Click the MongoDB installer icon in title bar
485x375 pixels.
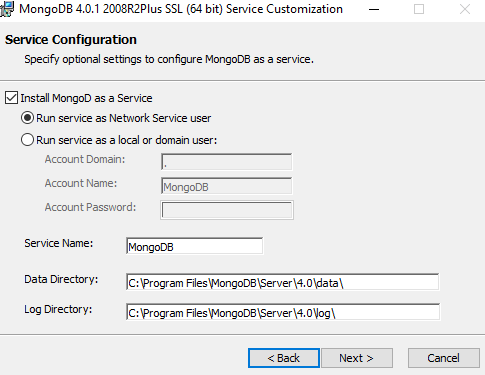(7, 9)
